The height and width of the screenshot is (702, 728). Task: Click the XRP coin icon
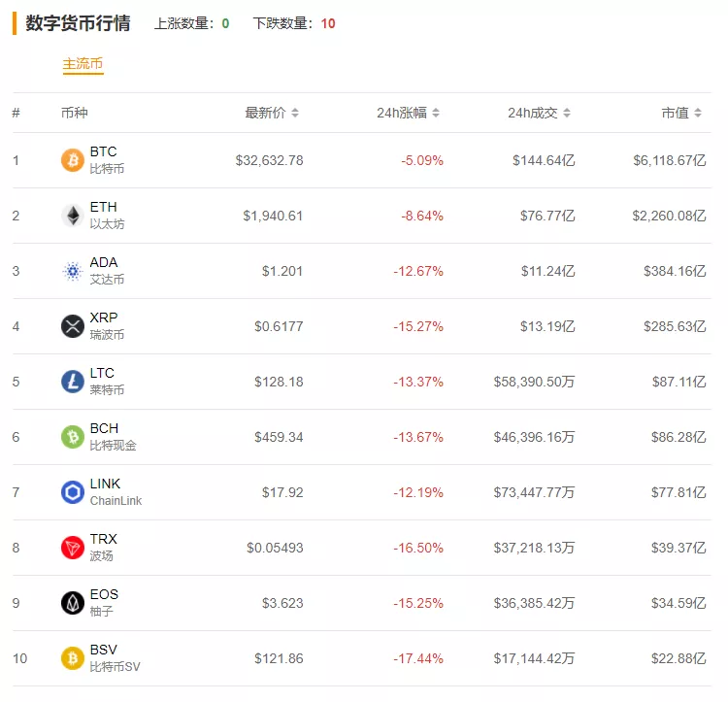pos(73,326)
